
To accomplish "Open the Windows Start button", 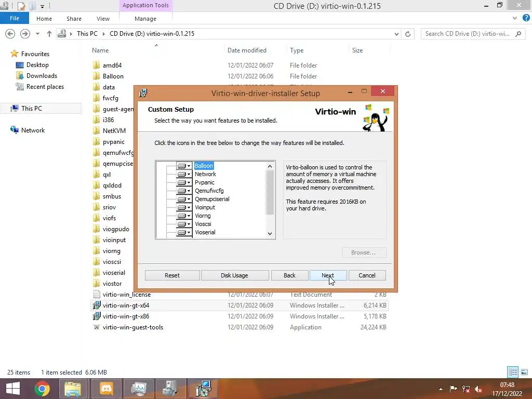I will pos(13,389).
